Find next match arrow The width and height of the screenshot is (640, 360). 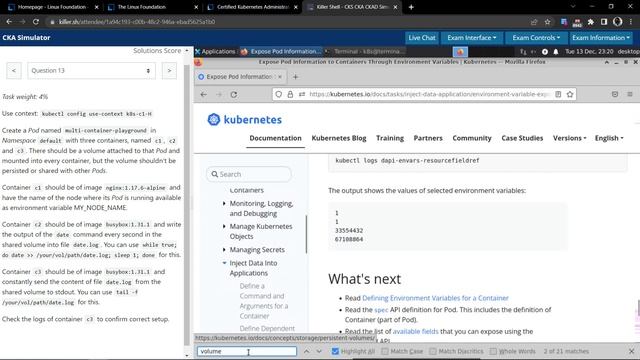click(x=319, y=351)
